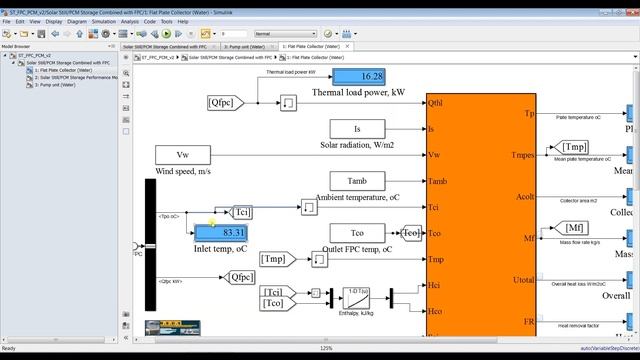Select the 83.31 inlet temp display
Screen dimensions: 640x360
pos(220,233)
